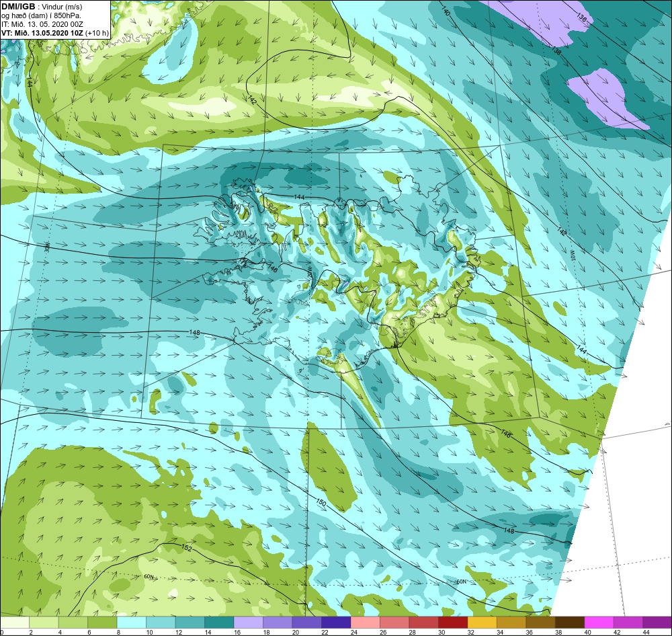Viewport: 672px width, 636px height.
Task: Click the final purple swatch above 44
Action: click(657, 623)
